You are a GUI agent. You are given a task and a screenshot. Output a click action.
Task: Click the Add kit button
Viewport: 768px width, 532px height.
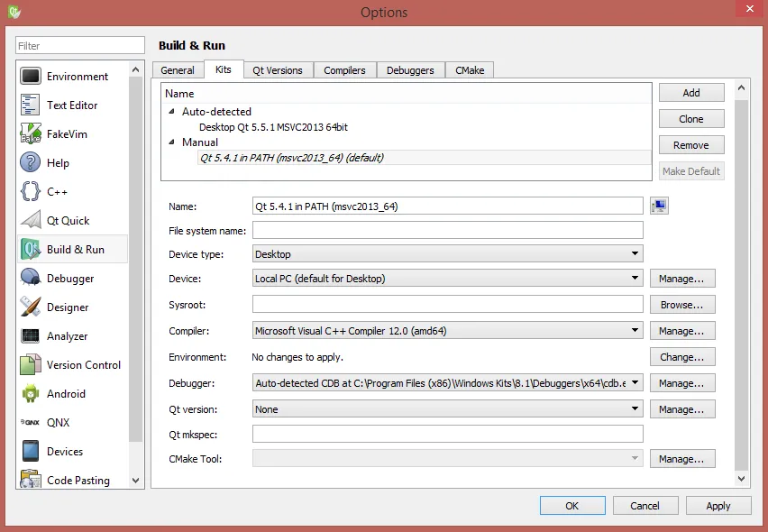(691, 93)
